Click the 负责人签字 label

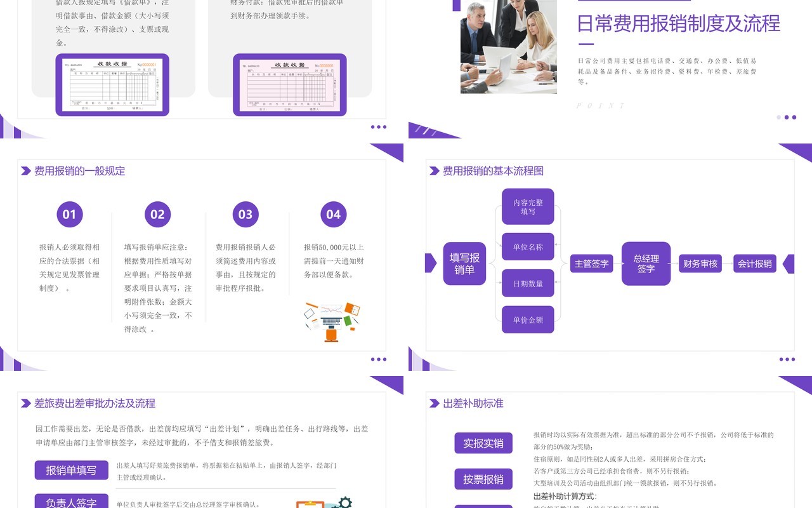point(72,502)
